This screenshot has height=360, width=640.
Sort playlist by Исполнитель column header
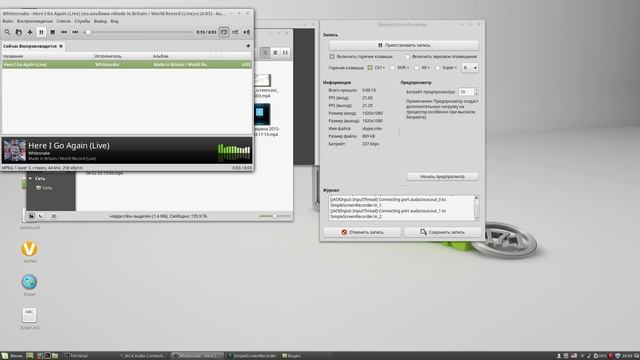click(123, 56)
